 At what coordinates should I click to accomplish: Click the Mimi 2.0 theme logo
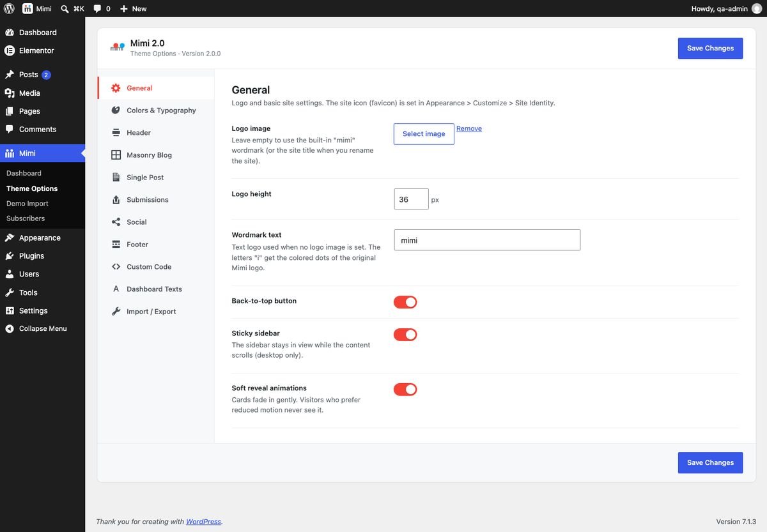[117, 48]
